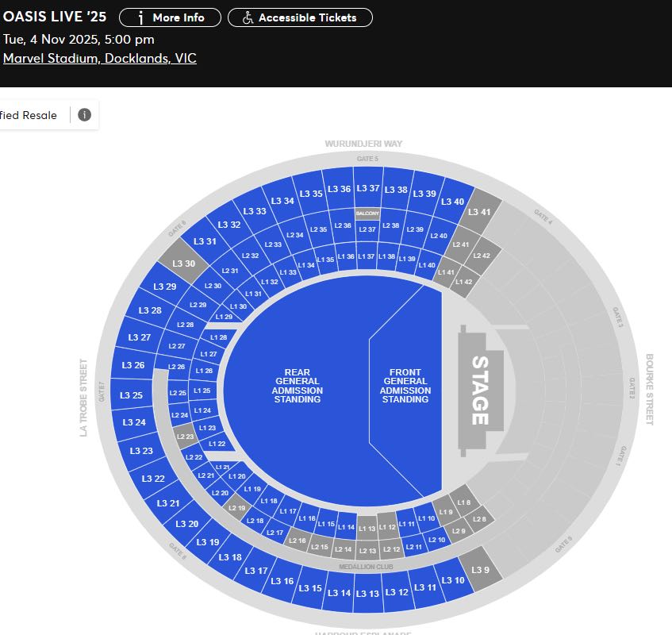Choose section L3 17 in lower bowl
Viewport: 672px width, 635px height.
(256, 571)
